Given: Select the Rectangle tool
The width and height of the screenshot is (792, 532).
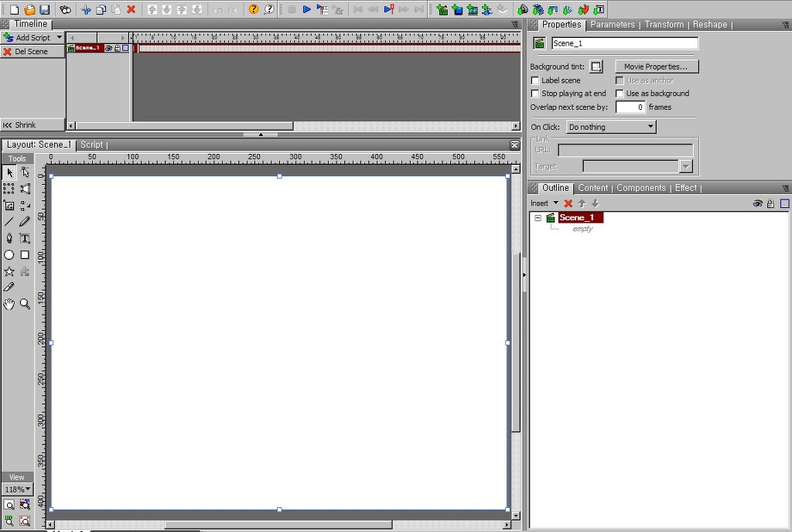Looking at the screenshot, I should coord(25,255).
